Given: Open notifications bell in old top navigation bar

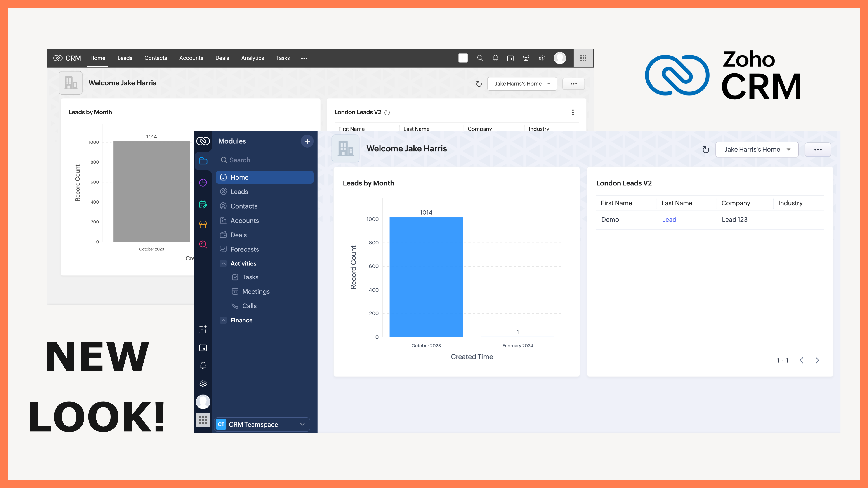Looking at the screenshot, I should click(495, 58).
